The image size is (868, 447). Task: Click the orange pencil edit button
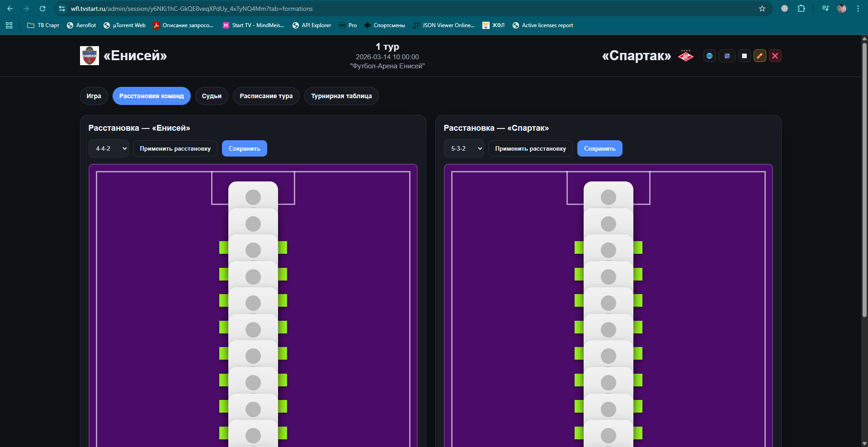760,56
